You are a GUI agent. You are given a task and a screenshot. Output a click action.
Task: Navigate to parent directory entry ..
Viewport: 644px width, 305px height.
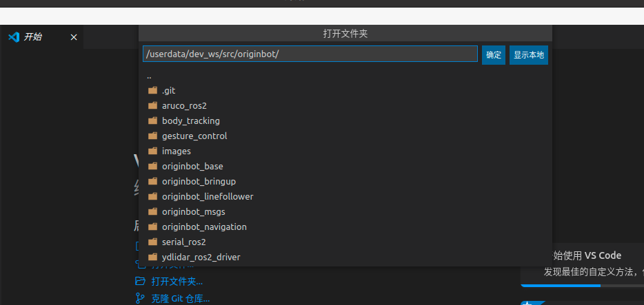[x=149, y=76]
